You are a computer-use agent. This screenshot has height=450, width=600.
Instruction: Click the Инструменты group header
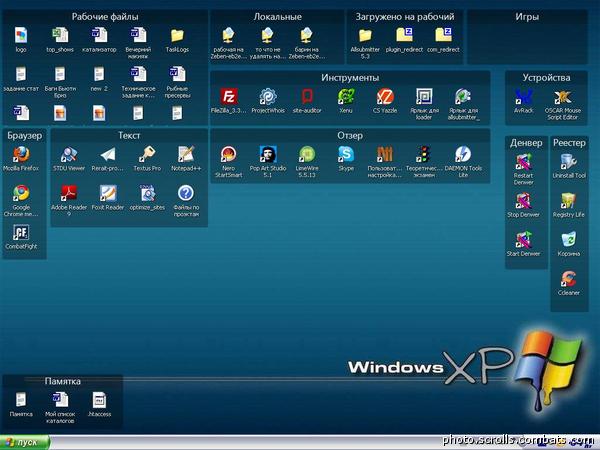pos(350,78)
